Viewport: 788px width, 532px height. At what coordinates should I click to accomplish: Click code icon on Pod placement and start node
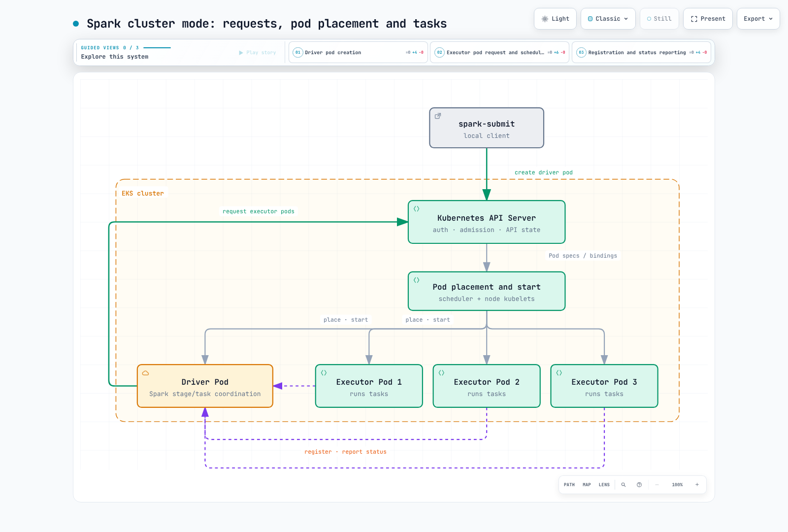tap(417, 280)
